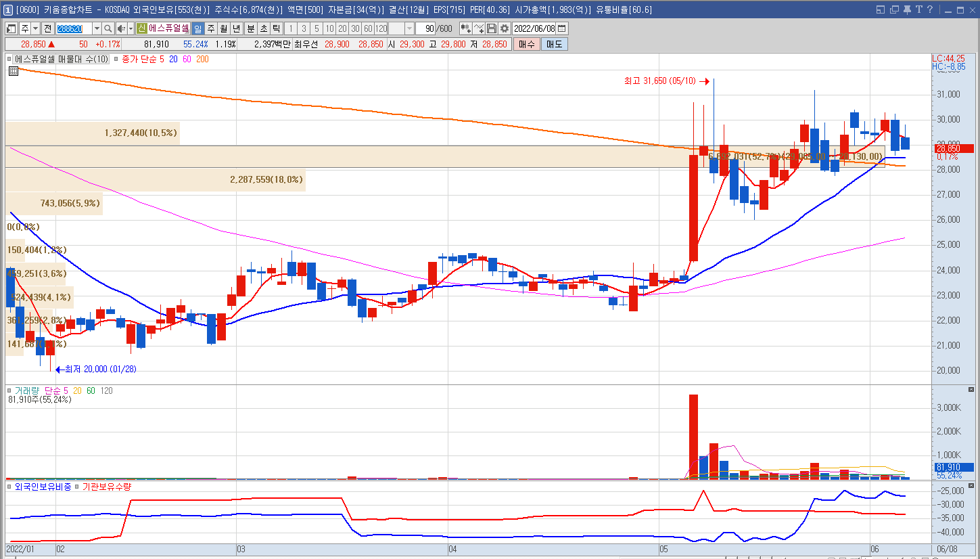
Task: Select 년 yearly period toggle
Action: pos(237,28)
